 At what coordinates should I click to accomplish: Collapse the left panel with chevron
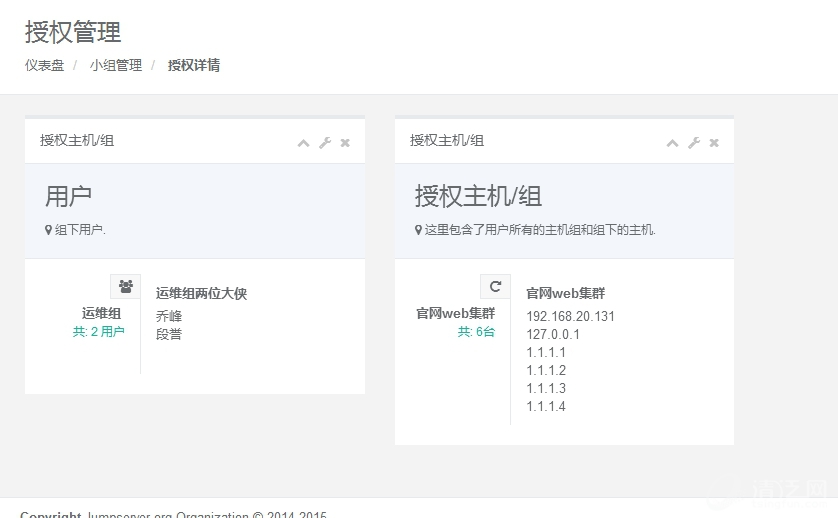[x=303, y=143]
